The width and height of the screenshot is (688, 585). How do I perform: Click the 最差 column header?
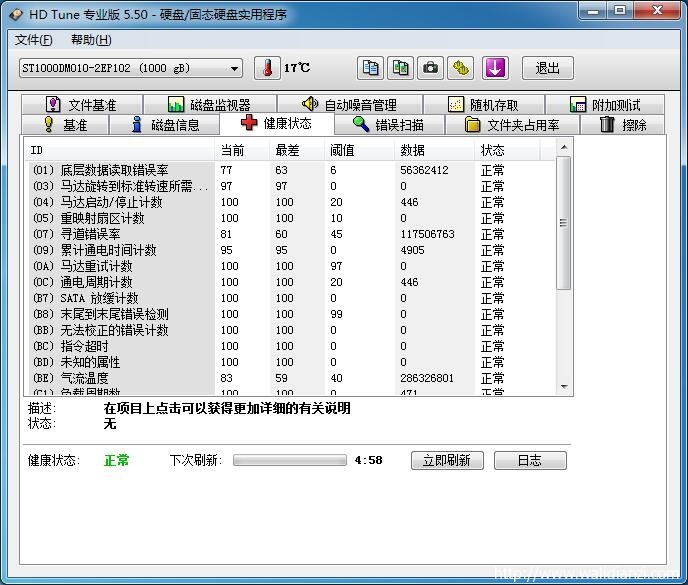click(x=297, y=151)
